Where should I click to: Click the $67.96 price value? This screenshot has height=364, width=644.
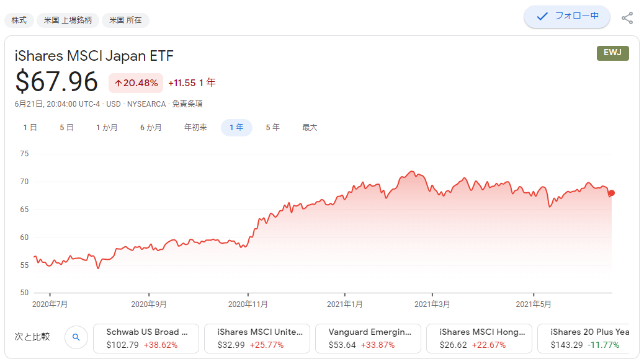coord(56,82)
